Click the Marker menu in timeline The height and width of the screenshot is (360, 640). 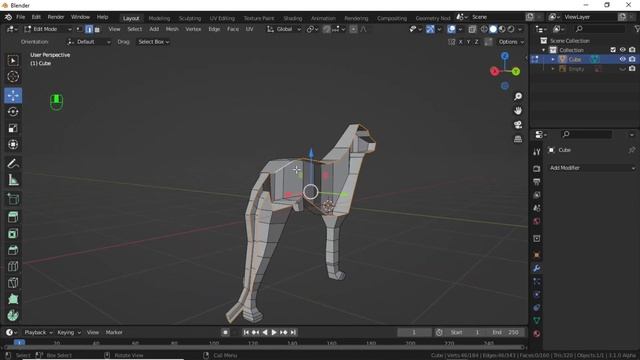click(114, 332)
